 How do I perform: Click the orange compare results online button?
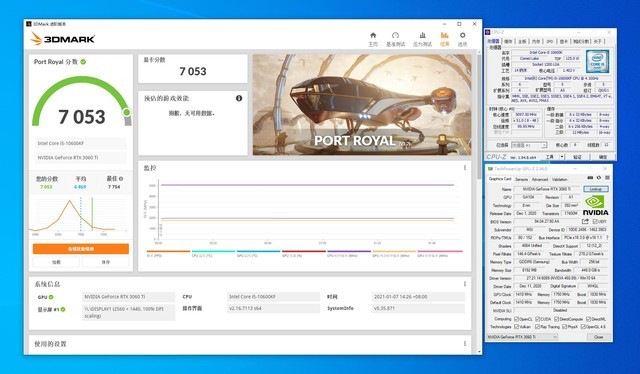click(81, 249)
